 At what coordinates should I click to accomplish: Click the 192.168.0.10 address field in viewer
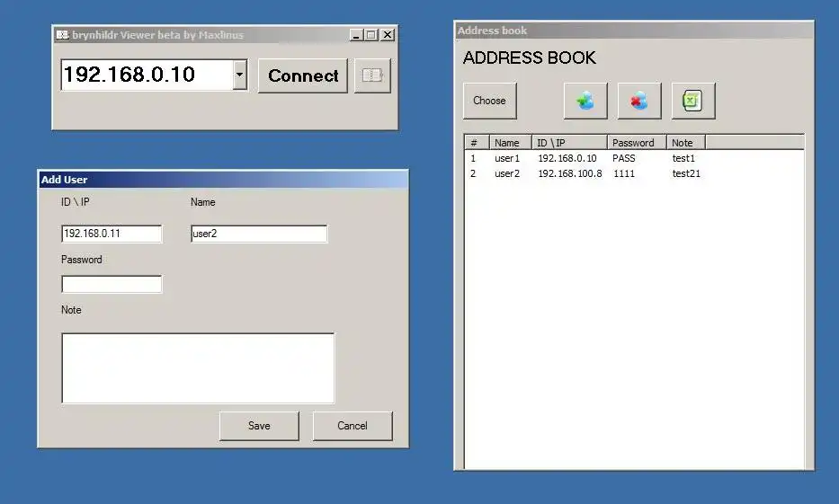pos(147,75)
